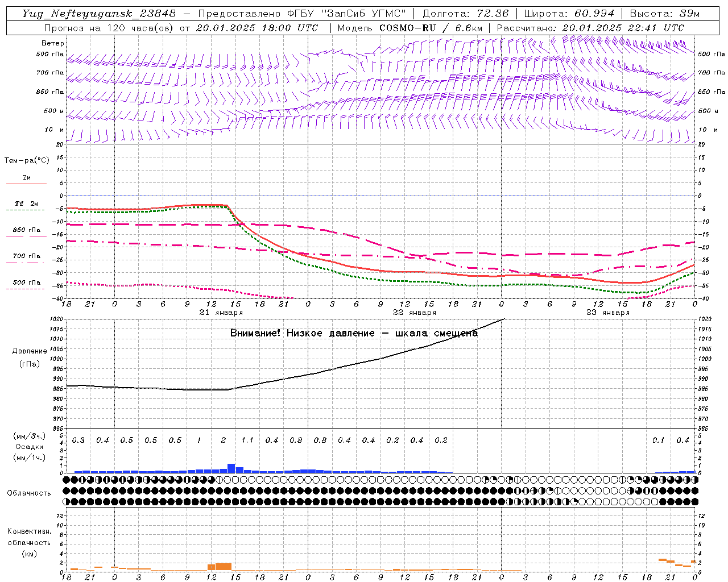This screenshot has width=728, height=582.
Task: Click the 22 января date label
Action: click(415, 313)
